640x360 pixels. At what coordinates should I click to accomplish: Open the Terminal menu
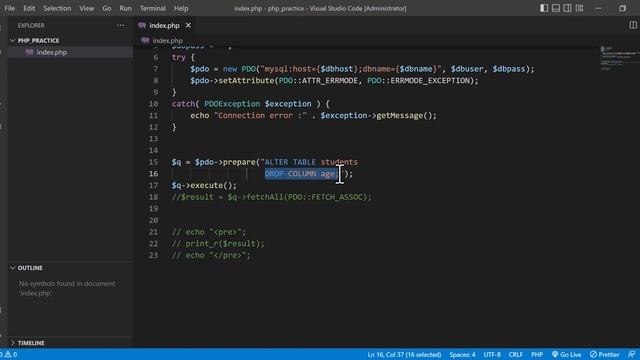[153, 8]
